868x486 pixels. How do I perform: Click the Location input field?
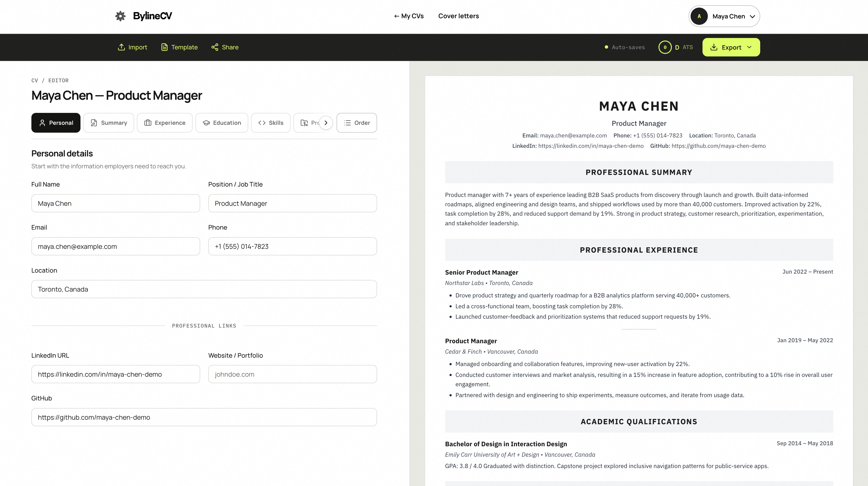[204, 289]
